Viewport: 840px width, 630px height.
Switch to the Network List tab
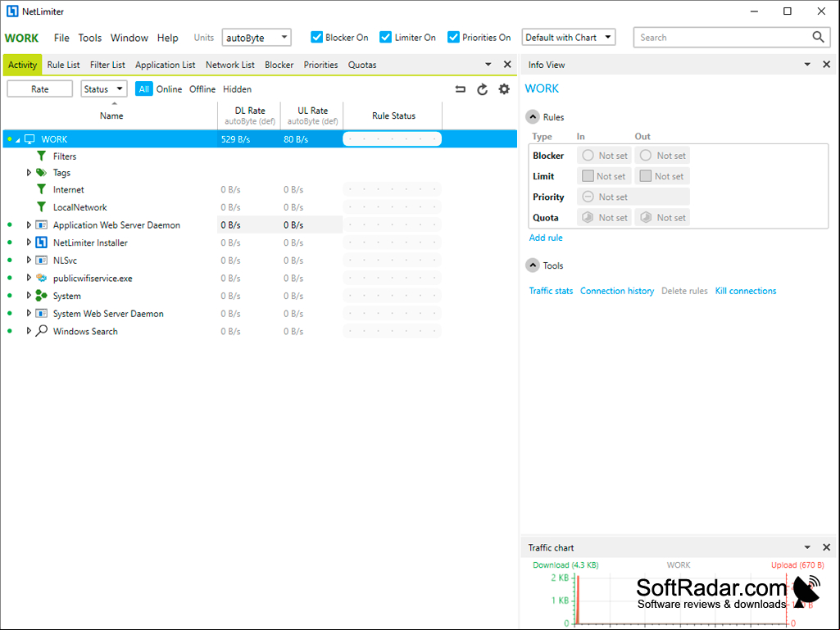click(230, 65)
